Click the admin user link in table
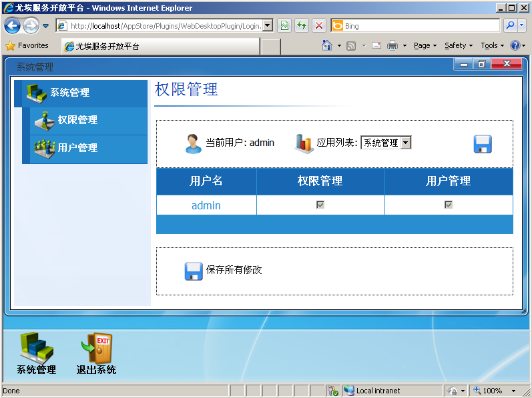 pyautogui.click(x=206, y=205)
